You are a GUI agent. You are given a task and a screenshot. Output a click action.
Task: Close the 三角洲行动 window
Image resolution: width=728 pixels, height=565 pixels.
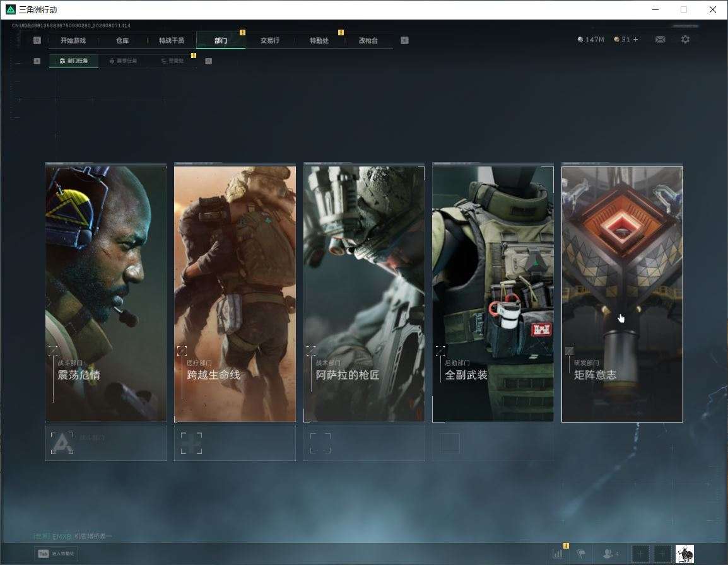(713, 9)
